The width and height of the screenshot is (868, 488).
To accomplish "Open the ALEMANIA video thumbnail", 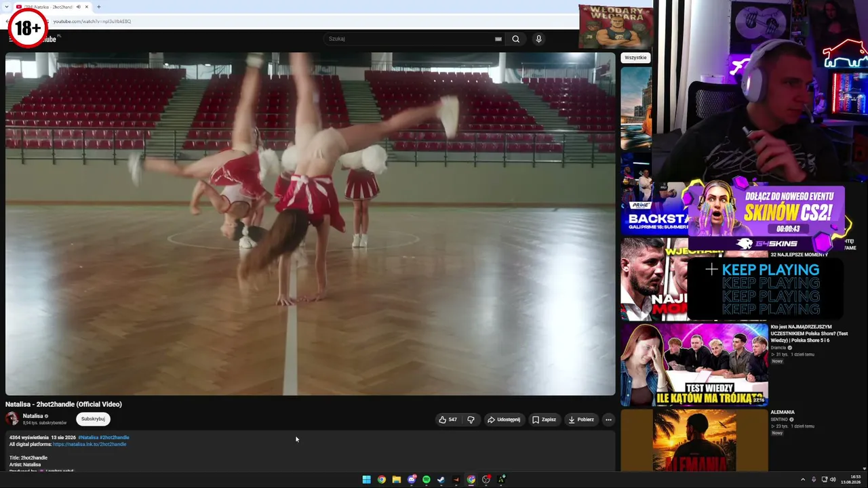I will pos(694,440).
